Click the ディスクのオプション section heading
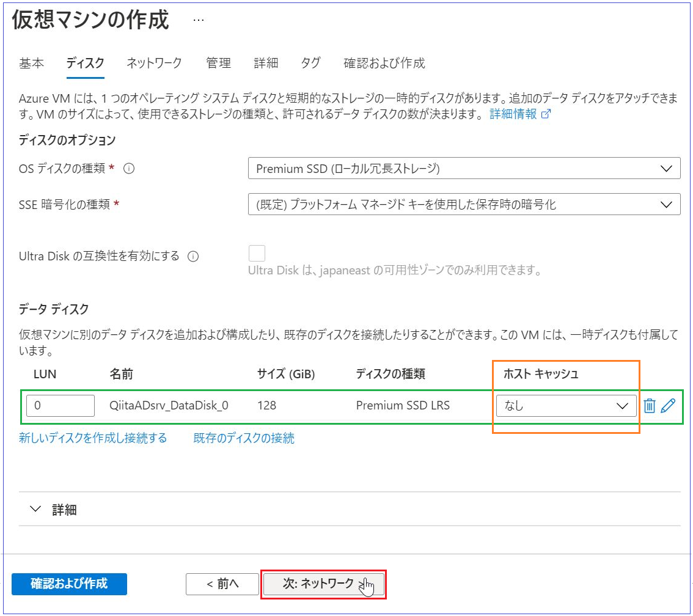 [67, 140]
